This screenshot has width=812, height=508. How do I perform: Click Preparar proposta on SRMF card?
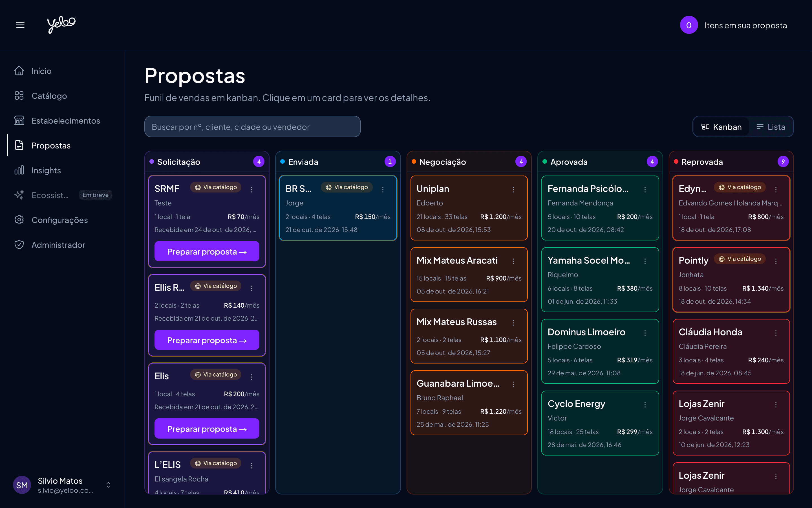tap(207, 251)
